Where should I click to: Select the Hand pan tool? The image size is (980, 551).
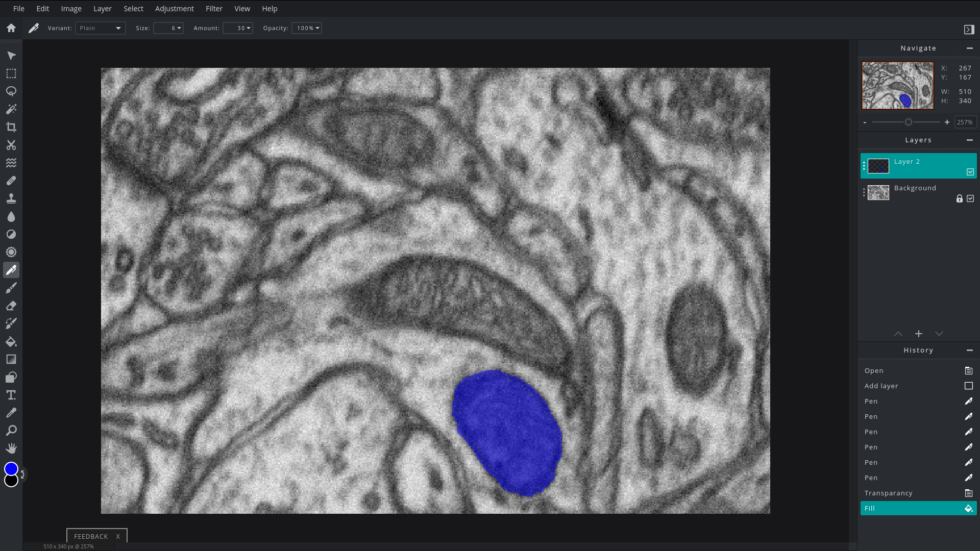click(11, 448)
